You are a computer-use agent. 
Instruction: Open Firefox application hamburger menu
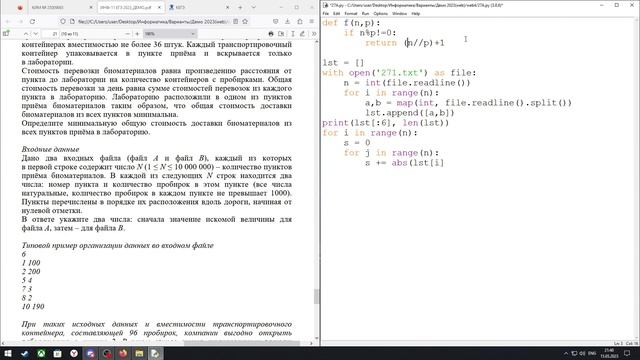[x=312, y=21]
